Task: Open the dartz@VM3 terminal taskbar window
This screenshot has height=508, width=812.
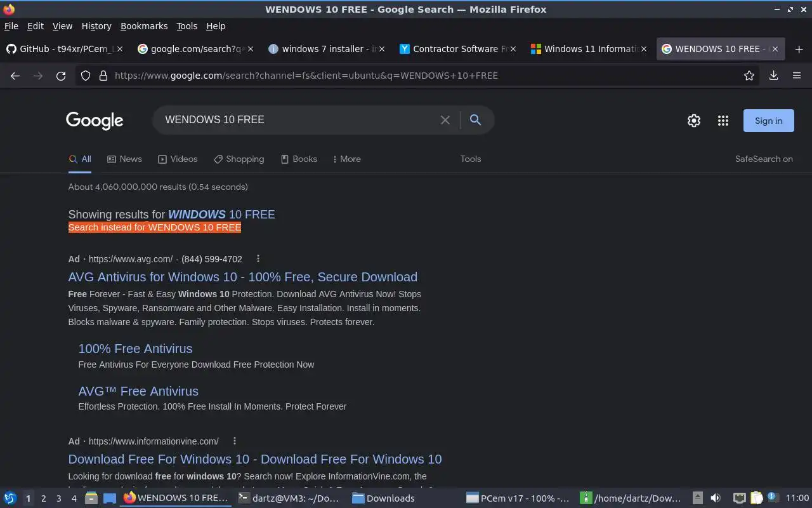Action: tap(289, 498)
